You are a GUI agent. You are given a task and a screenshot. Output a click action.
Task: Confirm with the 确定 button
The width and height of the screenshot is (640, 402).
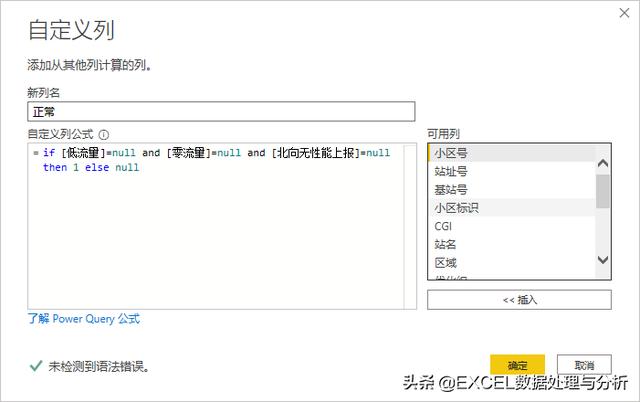[x=518, y=365]
